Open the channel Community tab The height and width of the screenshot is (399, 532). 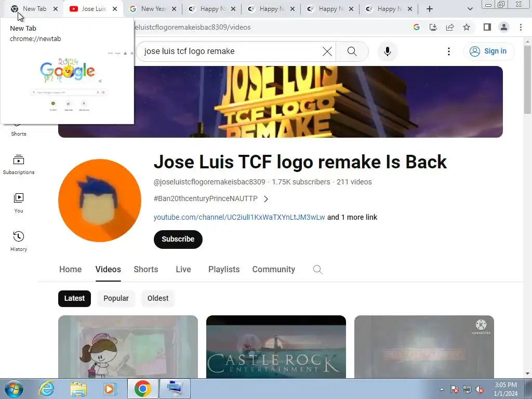click(273, 270)
